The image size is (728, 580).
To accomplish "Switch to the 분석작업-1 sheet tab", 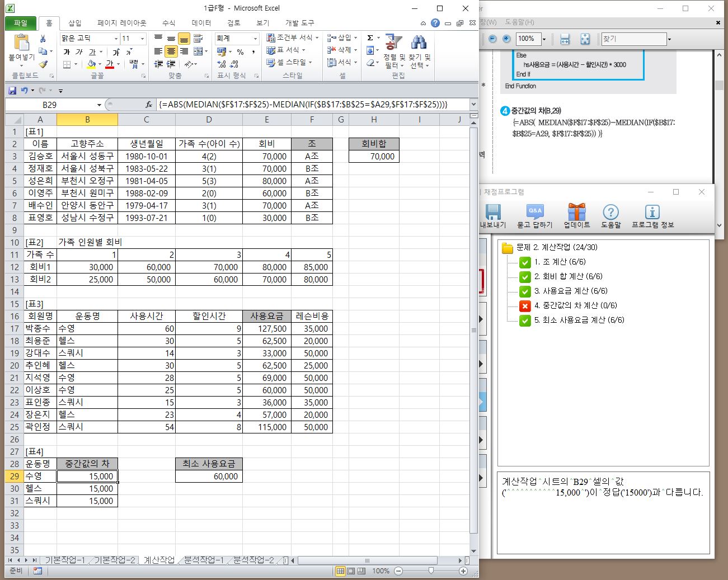I will tap(204, 560).
